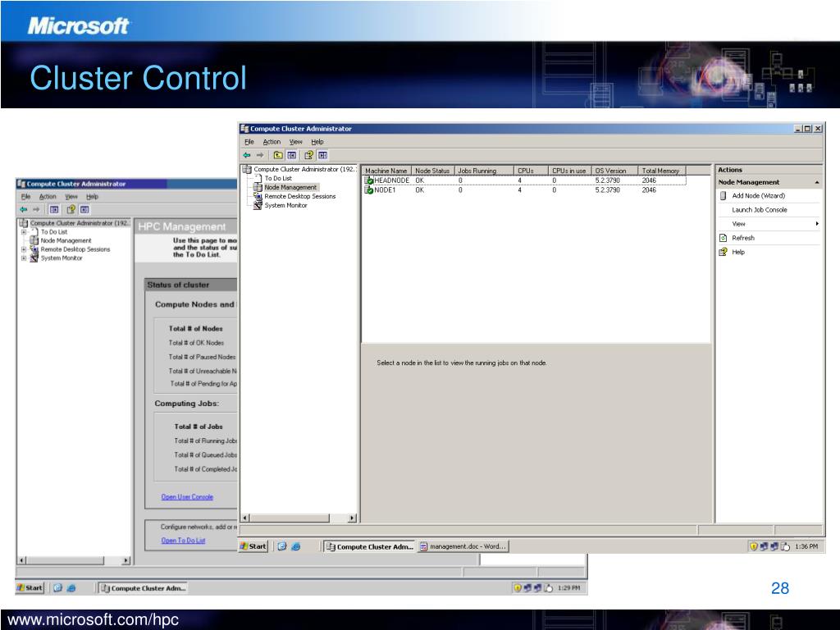840x630 pixels.
Task: Select NODE1 row in node list
Action: point(525,190)
